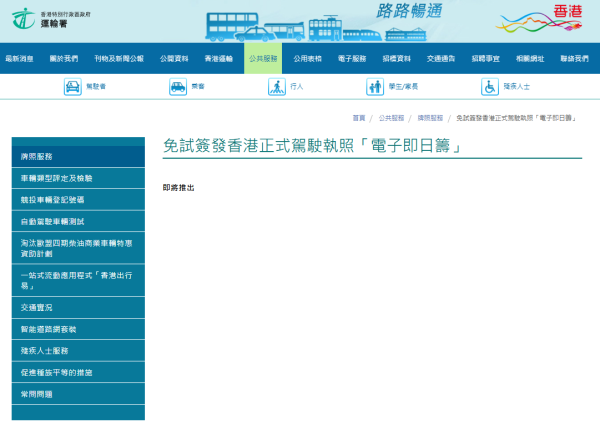This screenshot has height=438, width=600.
Task: Open 交通實況 in the sidebar
Action: point(36,307)
